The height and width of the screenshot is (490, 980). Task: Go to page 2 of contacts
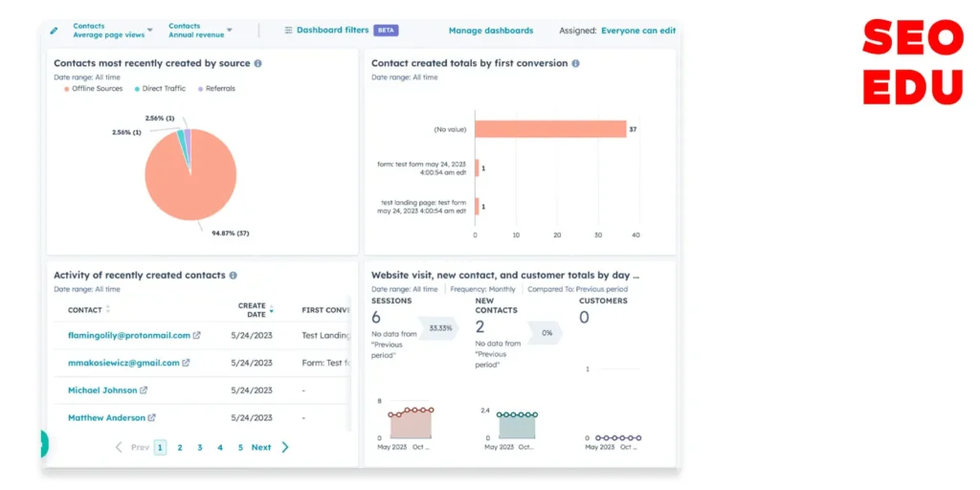[180, 447]
